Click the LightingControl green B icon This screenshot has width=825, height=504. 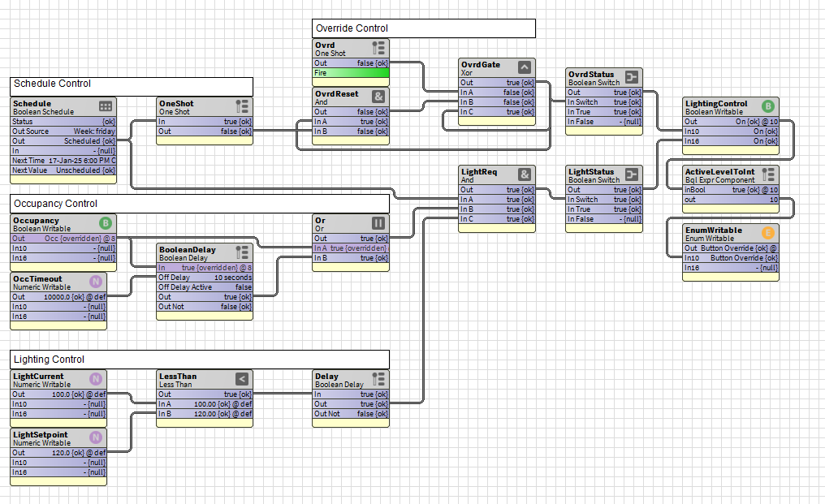click(x=768, y=106)
